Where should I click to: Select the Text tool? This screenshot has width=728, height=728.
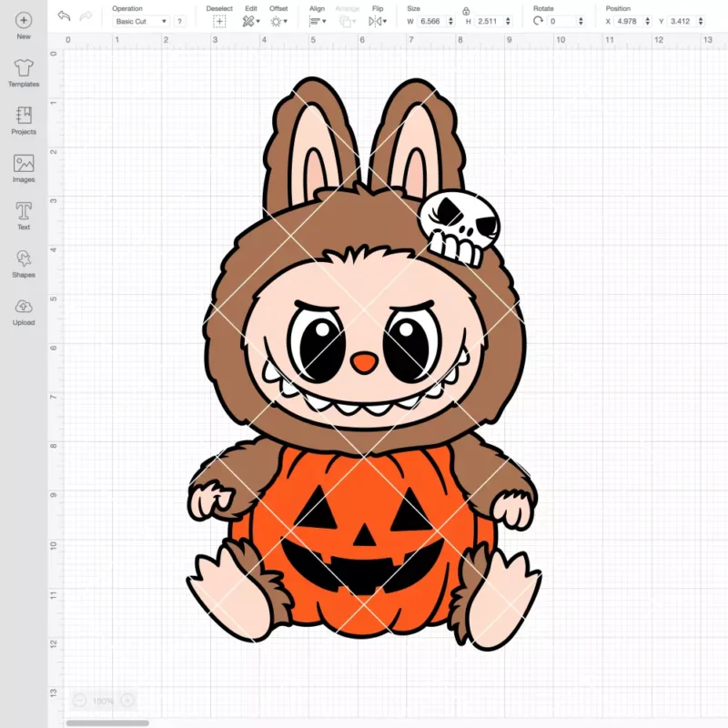[24, 211]
